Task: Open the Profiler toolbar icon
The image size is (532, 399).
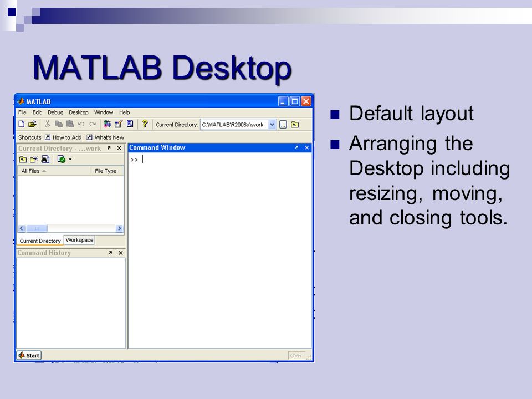Action: [130, 124]
